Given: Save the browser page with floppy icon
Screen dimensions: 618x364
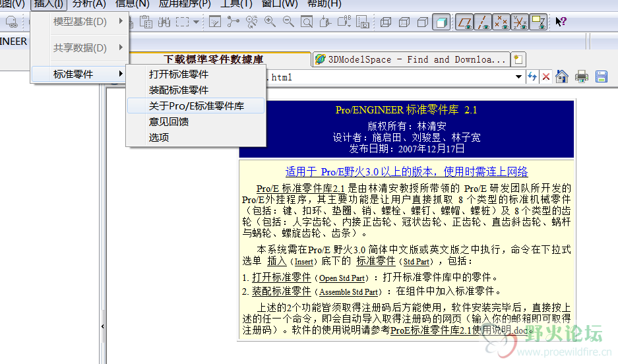Looking at the screenshot, I should 601,76.
